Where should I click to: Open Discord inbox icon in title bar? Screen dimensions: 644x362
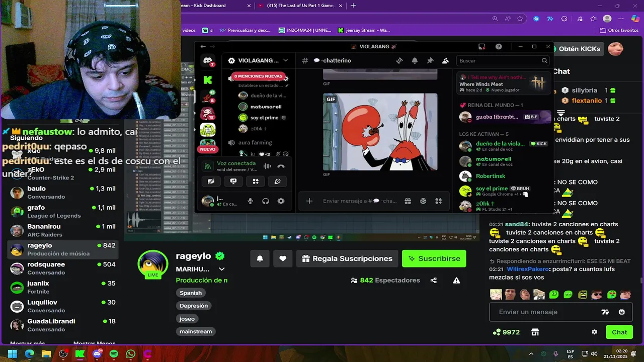point(481,46)
